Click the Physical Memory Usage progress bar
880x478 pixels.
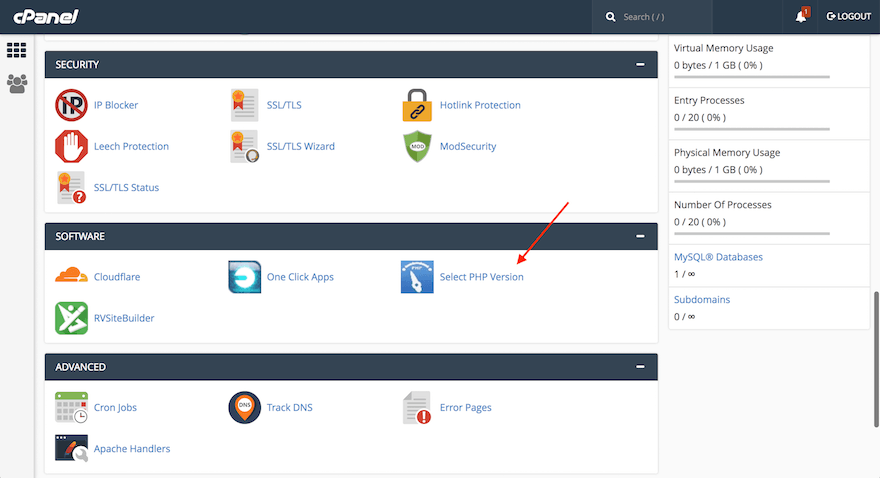751,181
